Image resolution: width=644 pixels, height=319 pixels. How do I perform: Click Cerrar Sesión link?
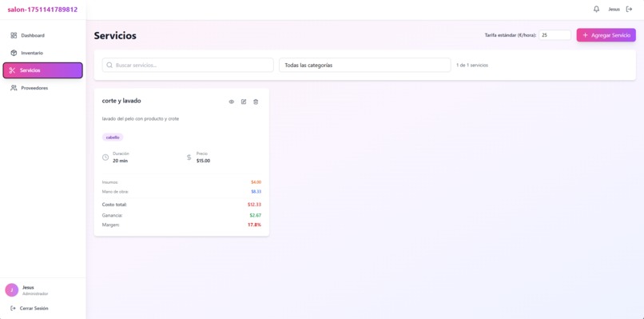coord(34,309)
